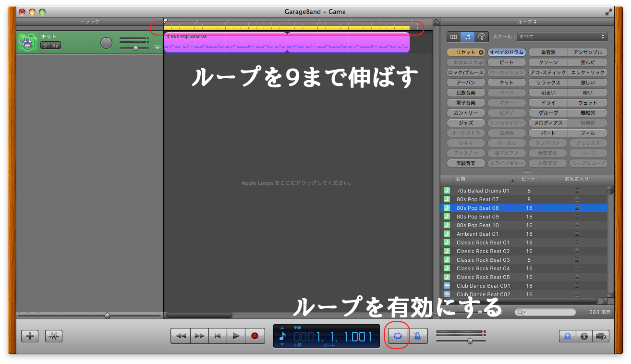Image resolution: width=631 pixels, height=364 pixels.
Task: Click the 80s Pop Beat 08 region in timeline
Action: (x=287, y=43)
